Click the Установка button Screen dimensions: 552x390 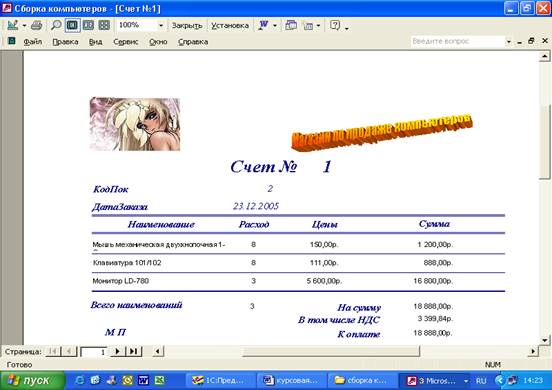[230, 25]
